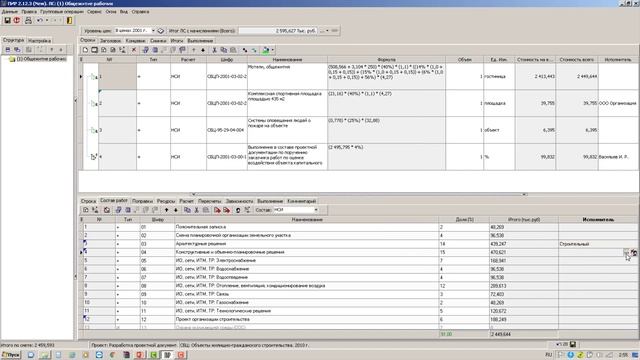Click the Windows Start button

click(x=11, y=355)
